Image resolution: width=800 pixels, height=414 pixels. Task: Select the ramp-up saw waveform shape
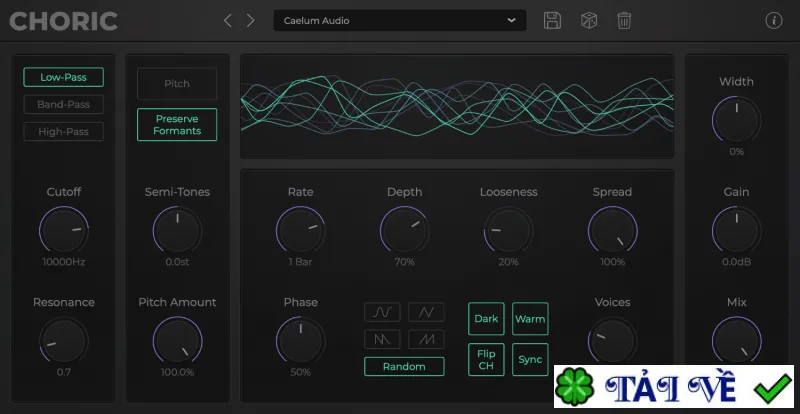[x=426, y=339]
